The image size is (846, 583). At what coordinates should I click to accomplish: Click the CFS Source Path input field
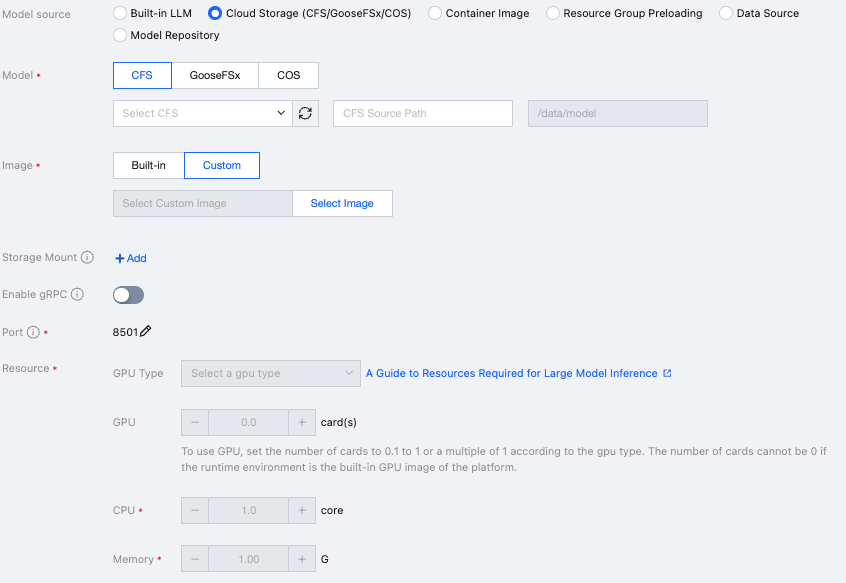[422, 113]
